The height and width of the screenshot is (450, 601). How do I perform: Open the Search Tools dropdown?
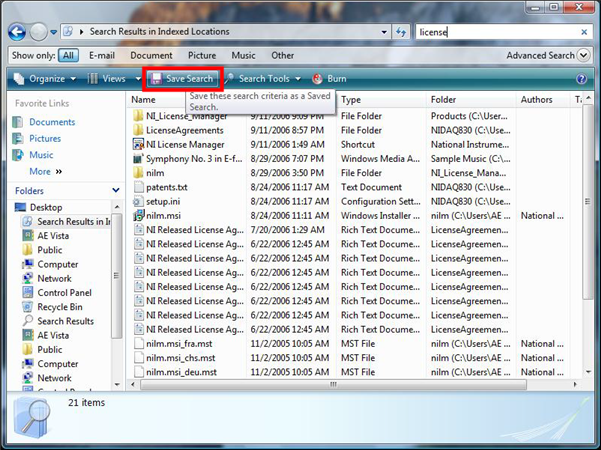coord(263,78)
